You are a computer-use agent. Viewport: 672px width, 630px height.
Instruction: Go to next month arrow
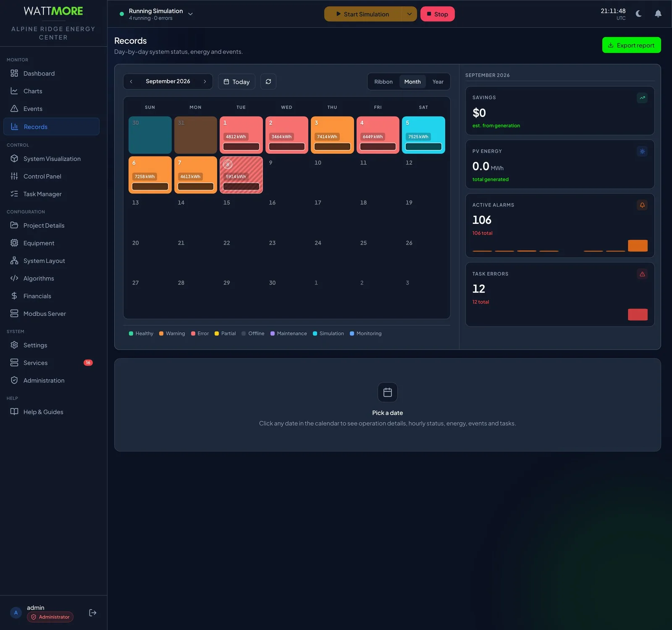[x=205, y=81]
